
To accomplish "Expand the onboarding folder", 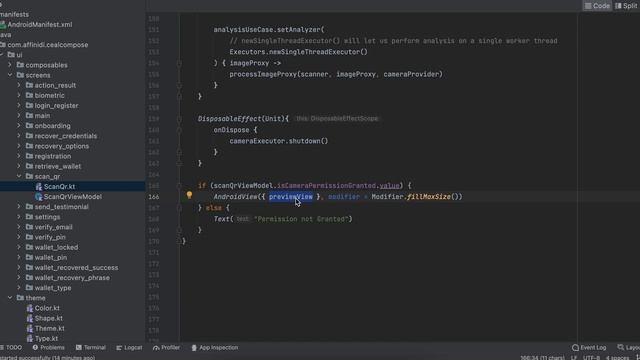I will click(19, 126).
